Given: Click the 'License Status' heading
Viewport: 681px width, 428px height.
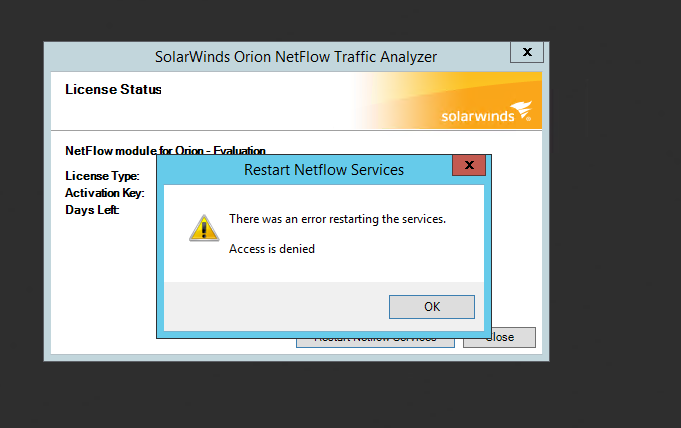Looking at the screenshot, I should click(113, 90).
